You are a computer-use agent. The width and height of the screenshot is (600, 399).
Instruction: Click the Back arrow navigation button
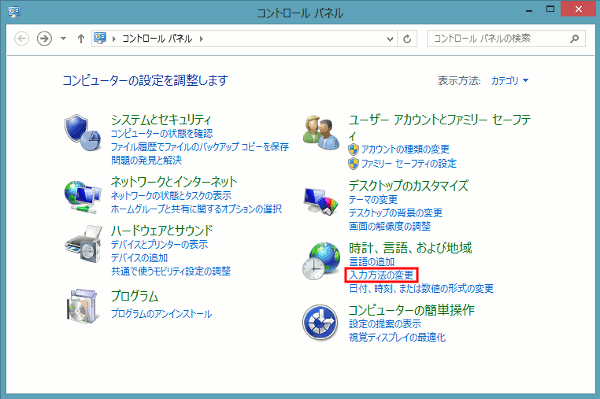pos(21,39)
